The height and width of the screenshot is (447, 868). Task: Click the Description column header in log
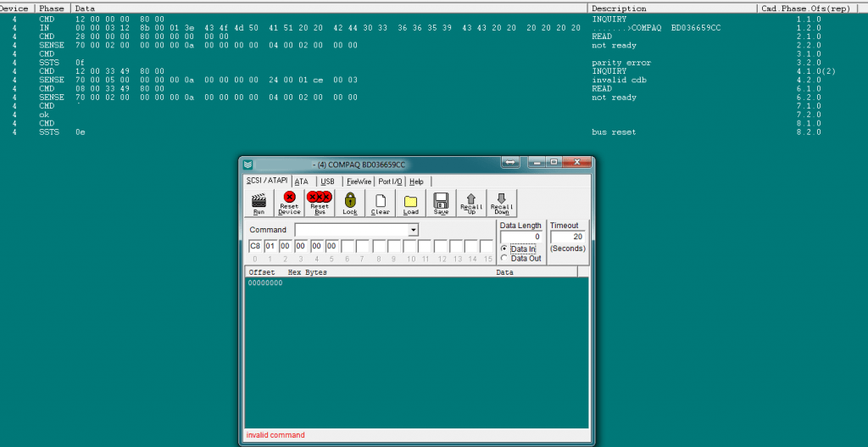pos(619,8)
